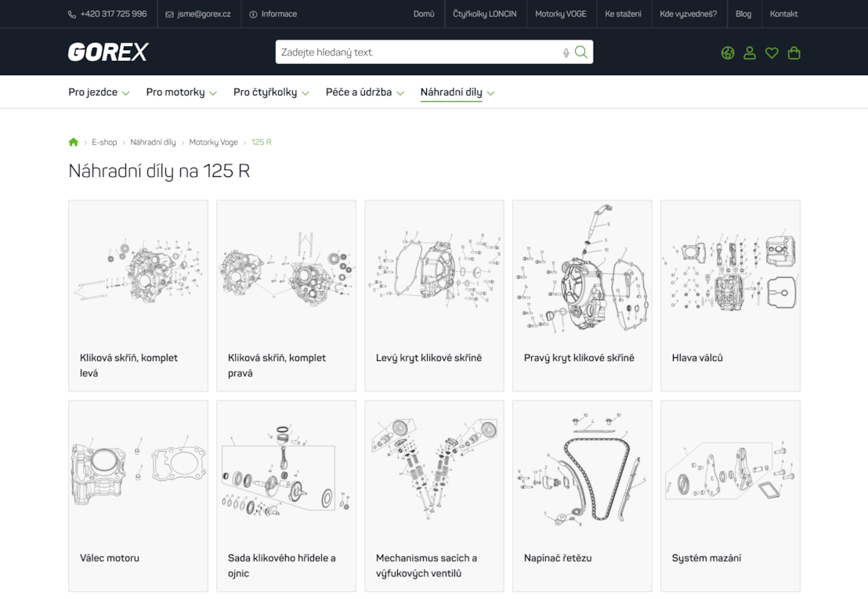Click the info icon beside Informace
Screen dimensions: 868x599
(253, 14)
